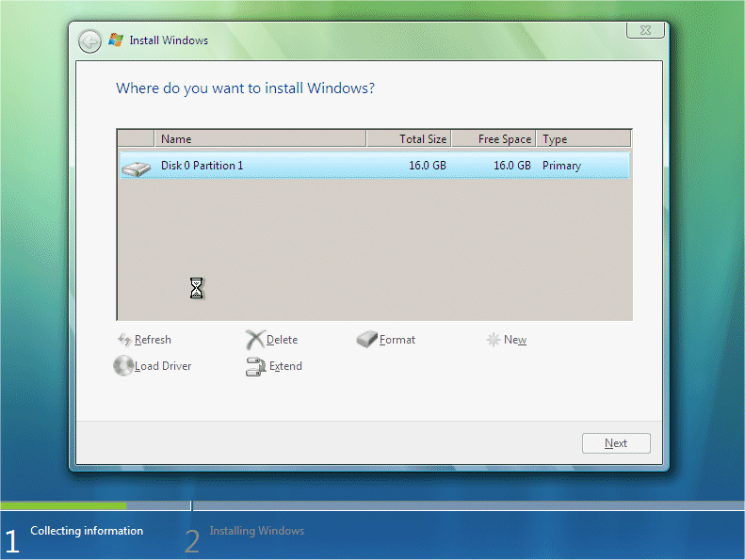Click the Name column header
Viewport: 745px width, 560px height.
click(x=260, y=138)
